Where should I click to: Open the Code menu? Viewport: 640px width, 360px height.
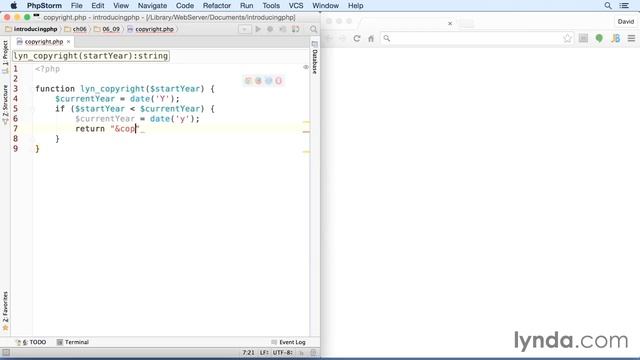tap(185, 6)
